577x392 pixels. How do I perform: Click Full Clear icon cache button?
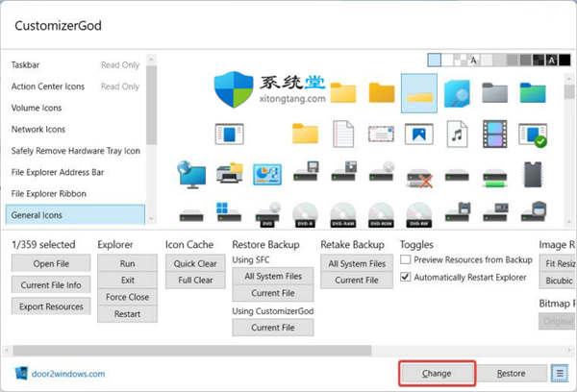(x=195, y=281)
